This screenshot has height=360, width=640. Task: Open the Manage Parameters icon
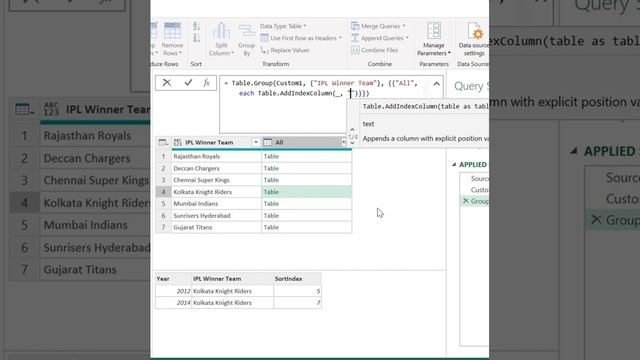coord(433,31)
